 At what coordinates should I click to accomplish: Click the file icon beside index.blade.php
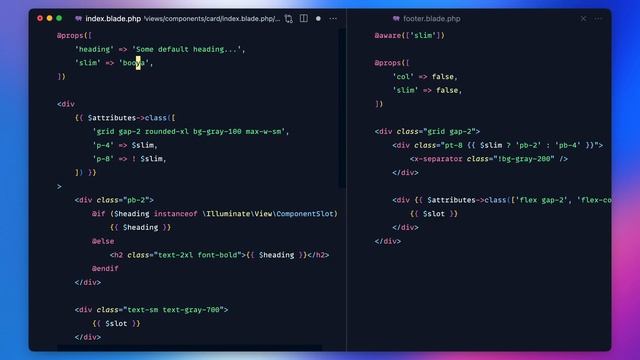tap(79, 19)
